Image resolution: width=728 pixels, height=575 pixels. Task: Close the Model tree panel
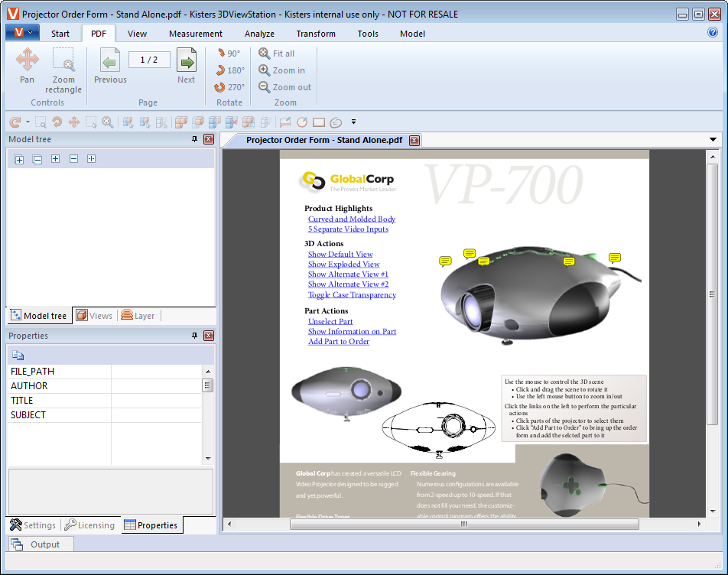coord(209,139)
